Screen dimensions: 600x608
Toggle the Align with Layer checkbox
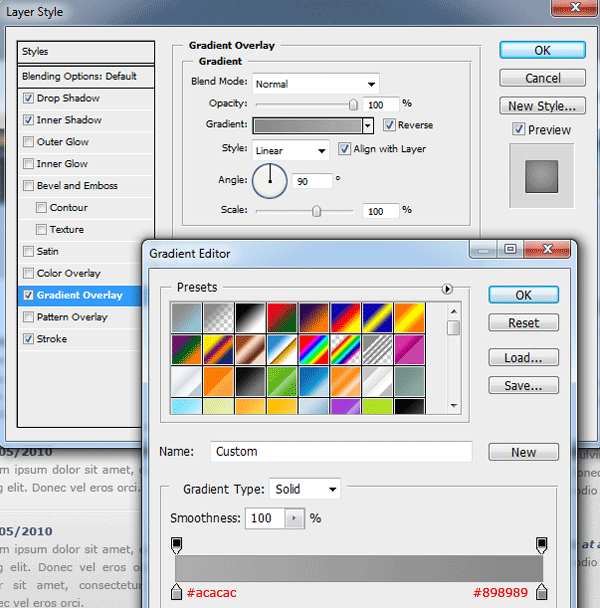coord(344,149)
